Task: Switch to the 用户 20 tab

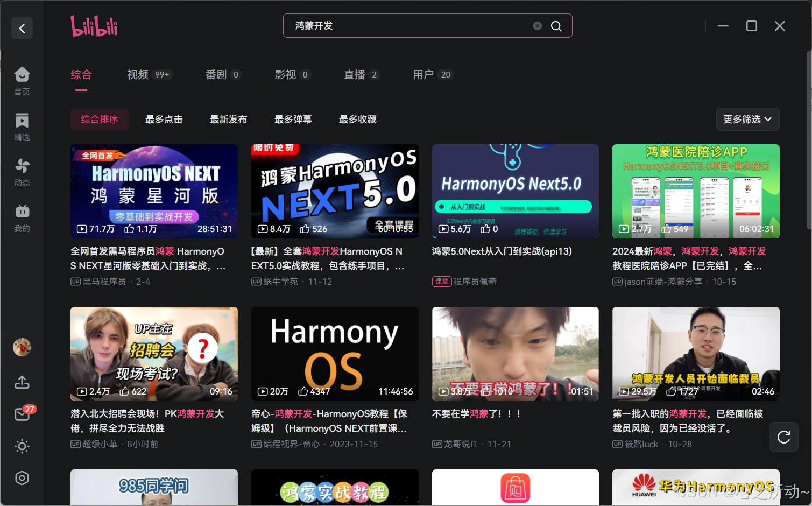Action: point(433,75)
